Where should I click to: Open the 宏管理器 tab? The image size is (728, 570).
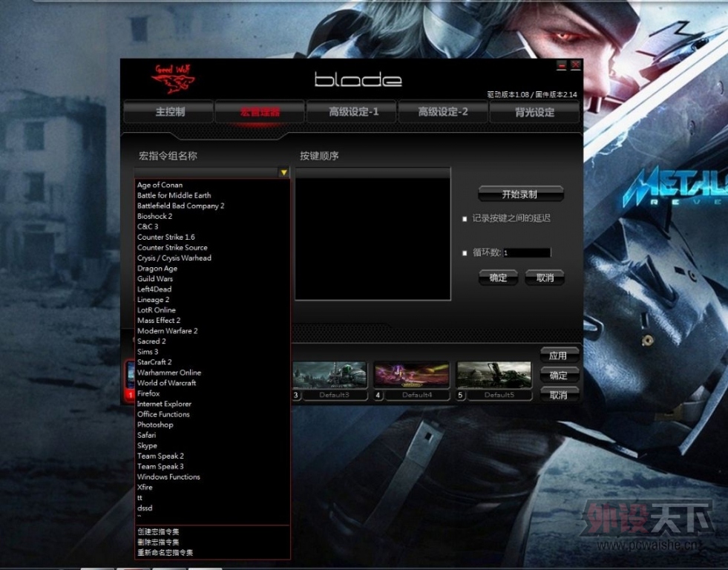point(260,112)
